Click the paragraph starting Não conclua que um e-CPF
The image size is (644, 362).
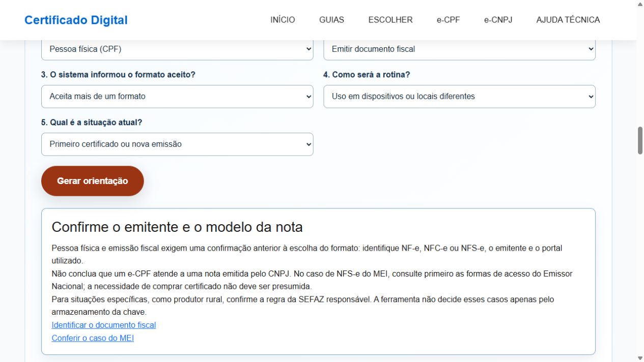(312, 280)
